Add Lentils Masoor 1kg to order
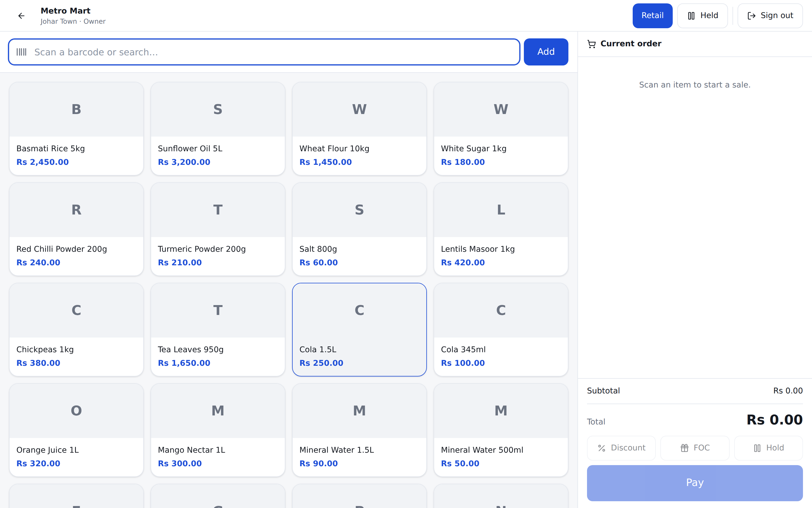Screen dimensions: 812x508 pos(501,229)
